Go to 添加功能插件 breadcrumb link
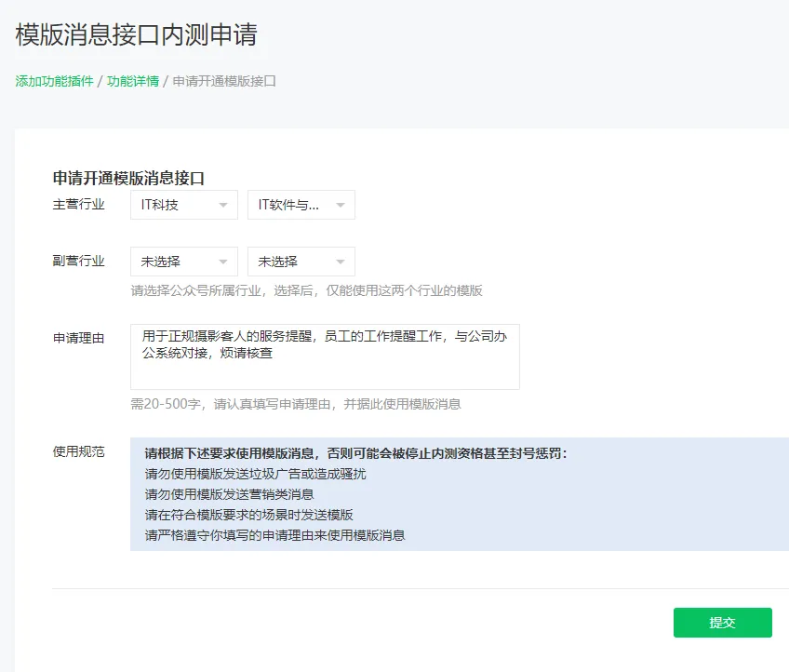Viewport: 789px width, 672px height. [54, 81]
